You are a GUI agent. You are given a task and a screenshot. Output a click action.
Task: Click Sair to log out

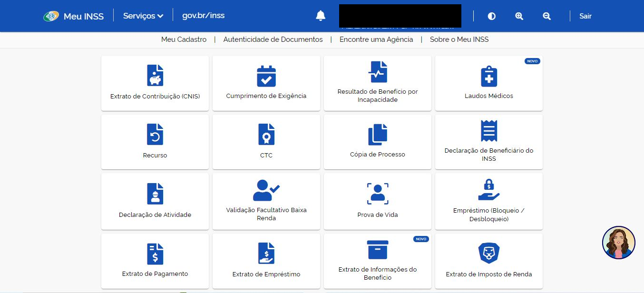(585, 16)
